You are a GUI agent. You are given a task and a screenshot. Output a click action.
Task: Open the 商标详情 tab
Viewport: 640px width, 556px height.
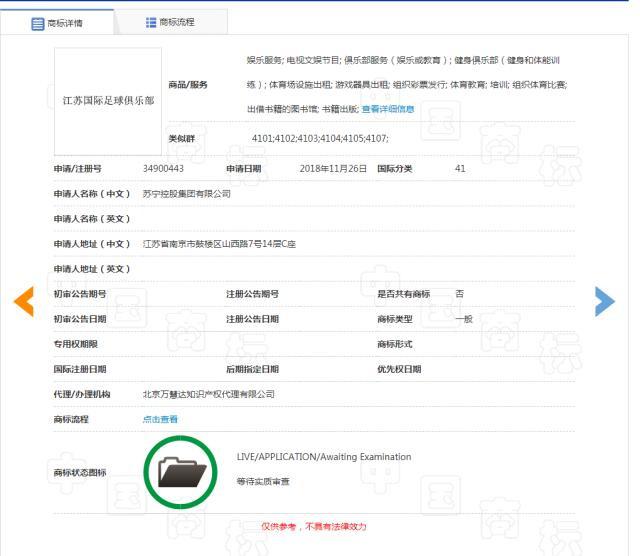point(57,23)
